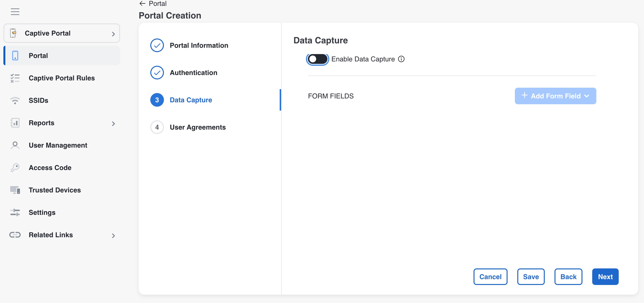Toggle the Enable Data Capture switch

click(x=317, y=59)
